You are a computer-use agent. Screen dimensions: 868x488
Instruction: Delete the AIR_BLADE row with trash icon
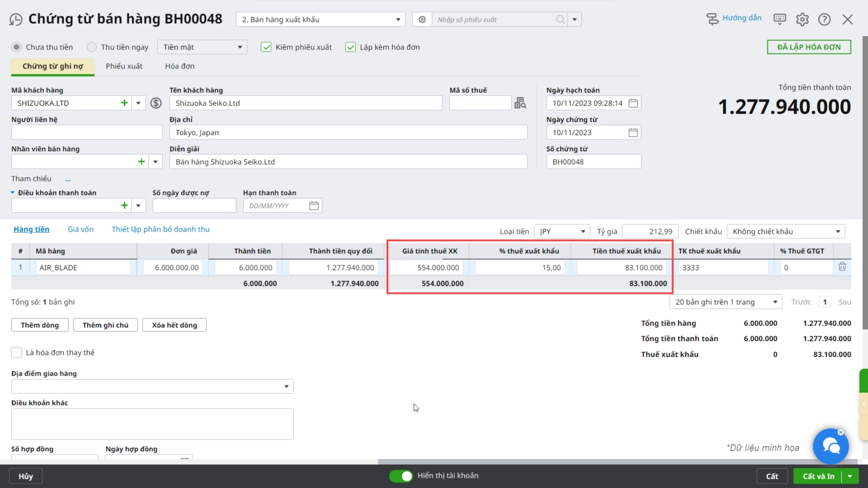[x=842, y=267]
